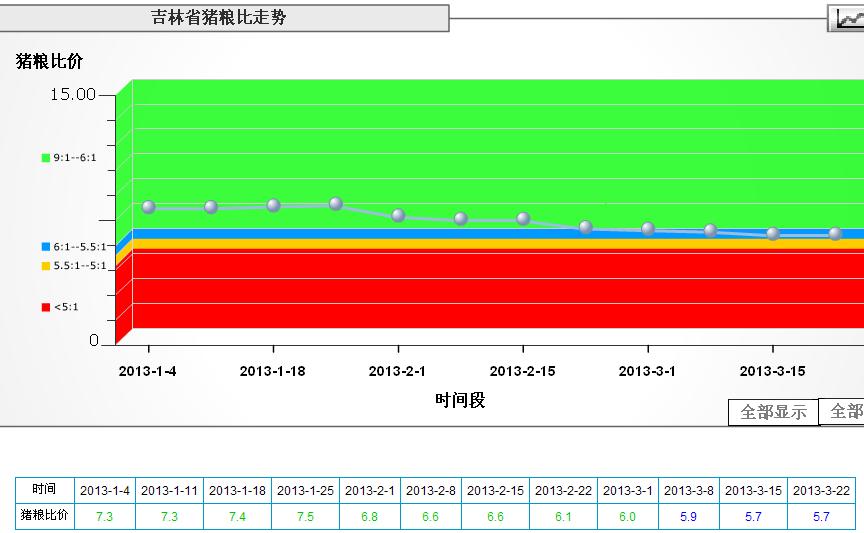Click table header cell 2013-2-8
This screenshot has width=864, height=533.
click(431, 491)
